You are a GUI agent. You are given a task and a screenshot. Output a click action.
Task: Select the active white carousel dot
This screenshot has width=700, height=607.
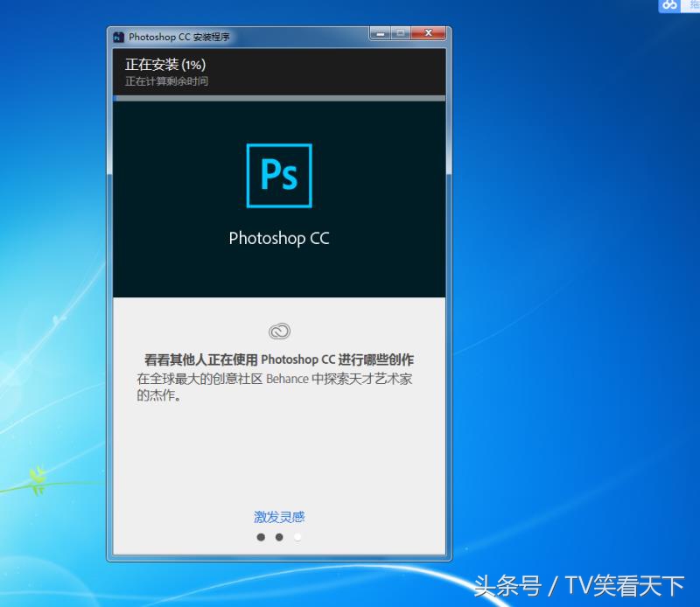(297, 537)
